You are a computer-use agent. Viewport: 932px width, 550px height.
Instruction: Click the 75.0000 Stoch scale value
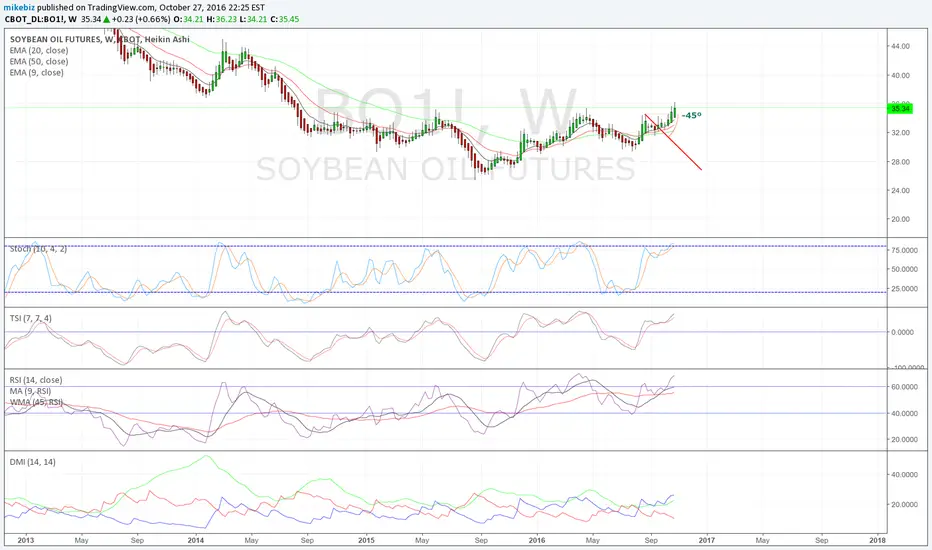903,250
